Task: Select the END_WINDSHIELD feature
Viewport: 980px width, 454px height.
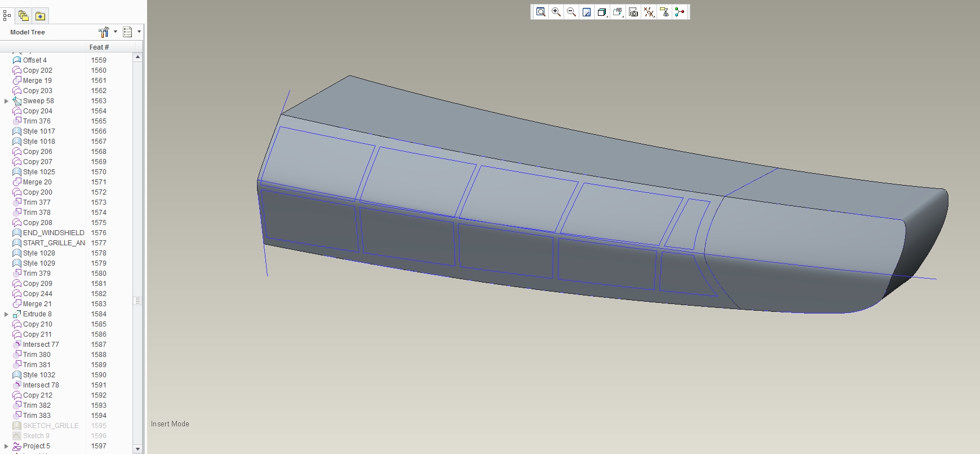Action: 54,233
